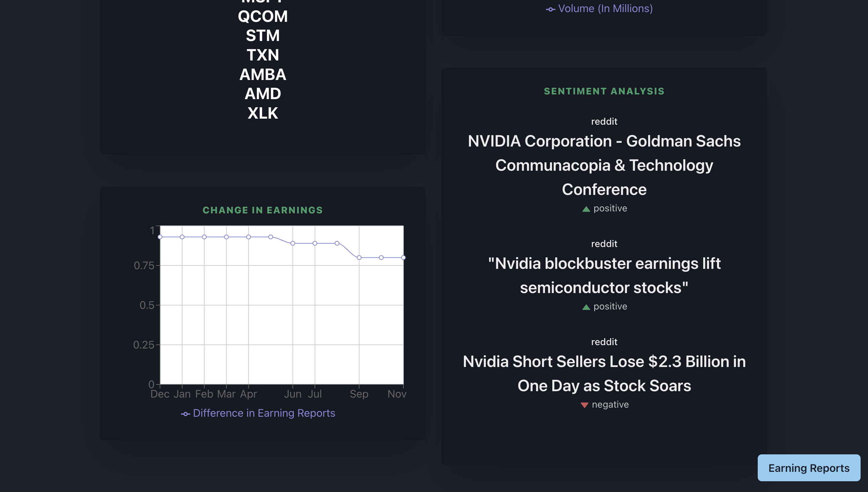This screenshot has height=492, width=868.
Task: Click the Change in Earnings heading
Action: click(263, 210)
